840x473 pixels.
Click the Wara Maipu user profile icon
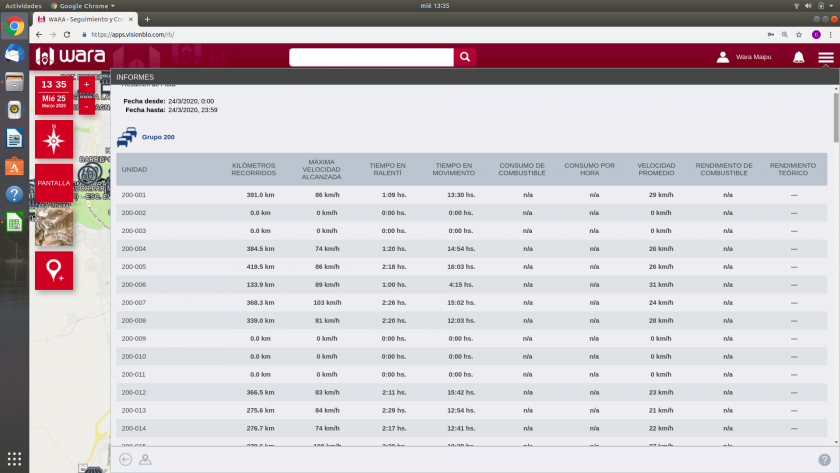[723, 57]
